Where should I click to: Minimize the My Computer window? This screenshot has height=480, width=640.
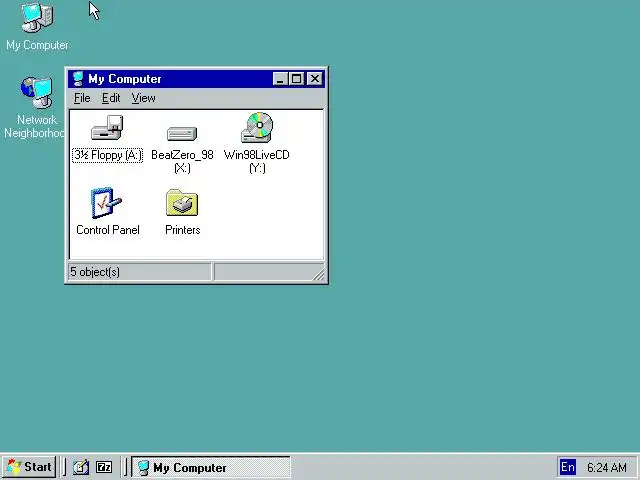click(x=280, y=79)
